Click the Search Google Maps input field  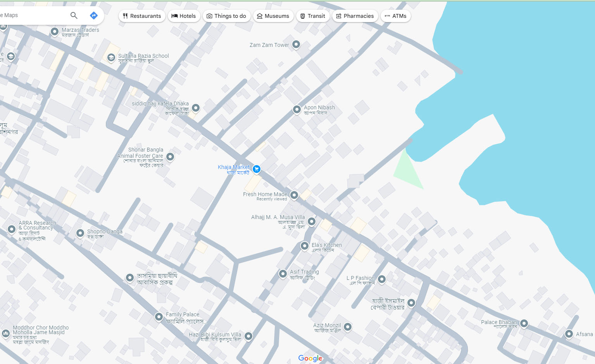33,16
